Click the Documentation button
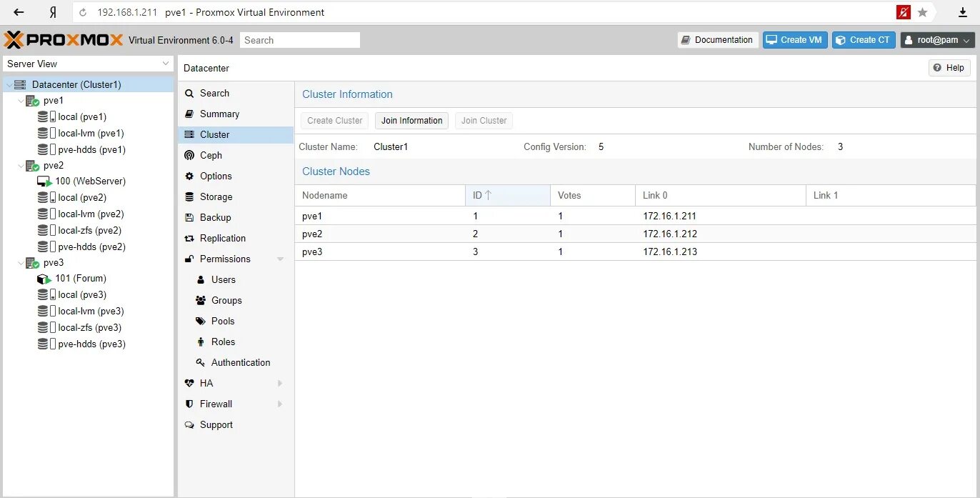The image size is (980, 498). coord(718,40)
